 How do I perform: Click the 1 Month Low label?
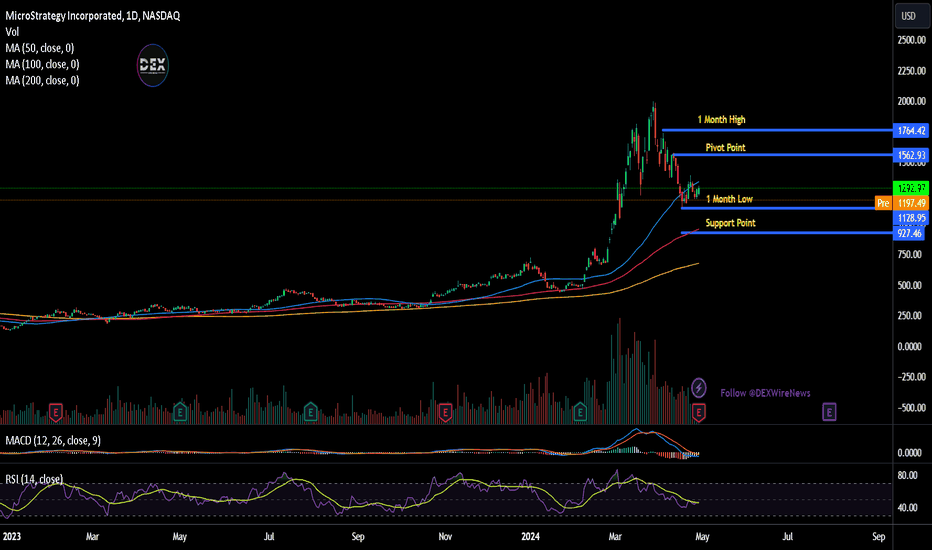[729, 199]
